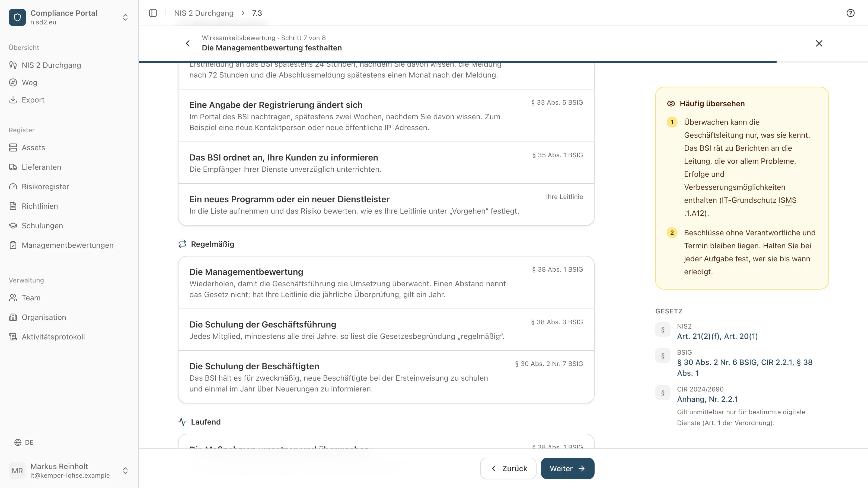This screenshot has width=868, height=488.
Task: Select Die Schulung der Geschäftsführung row
Action: click(x=386, y=330)
